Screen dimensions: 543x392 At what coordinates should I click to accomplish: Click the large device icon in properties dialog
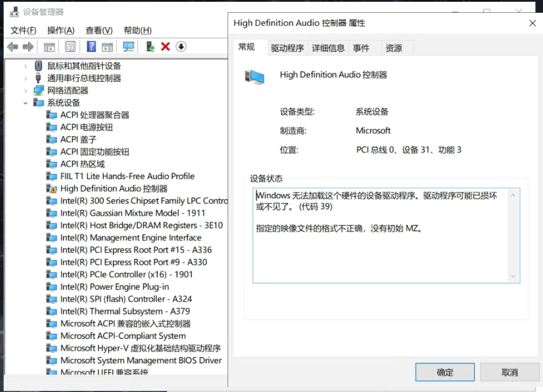click(x=255, y=77)
